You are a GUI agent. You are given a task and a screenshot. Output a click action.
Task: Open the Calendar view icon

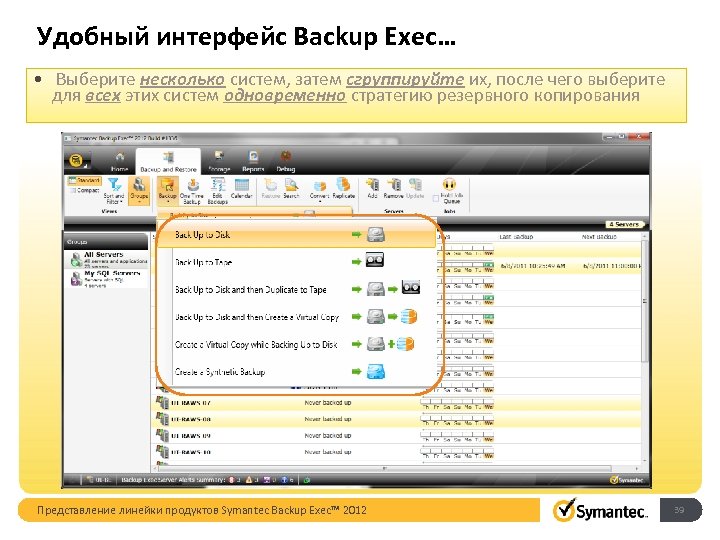click(242, 189)
